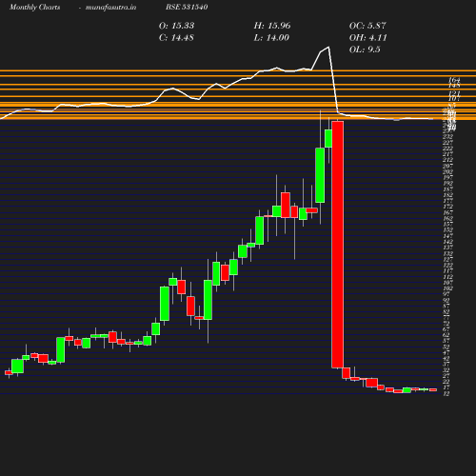Click the 132 price axis label
This screenshot has width=476, height=476.
point(447,253)
